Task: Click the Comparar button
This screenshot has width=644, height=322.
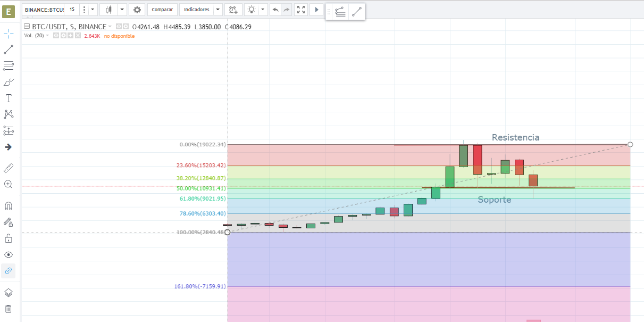Action: [x=162, y=10]
